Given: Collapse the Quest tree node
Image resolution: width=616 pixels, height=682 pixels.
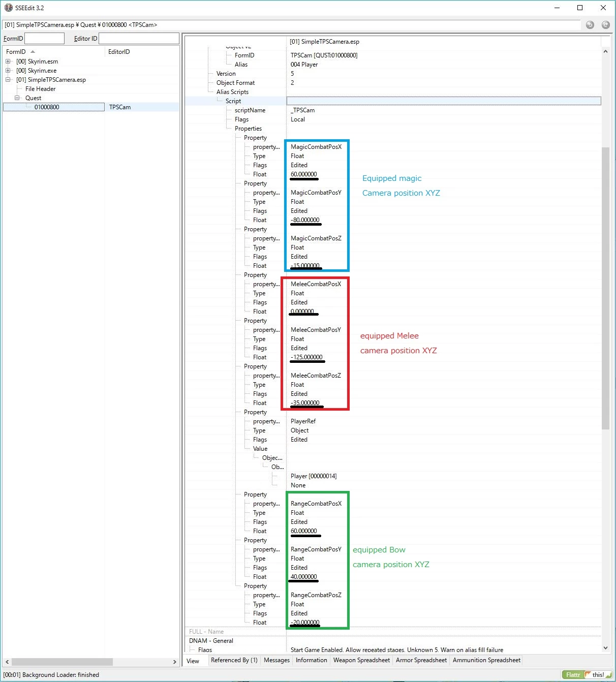Looking at the screenshot, I should (17, 98).
